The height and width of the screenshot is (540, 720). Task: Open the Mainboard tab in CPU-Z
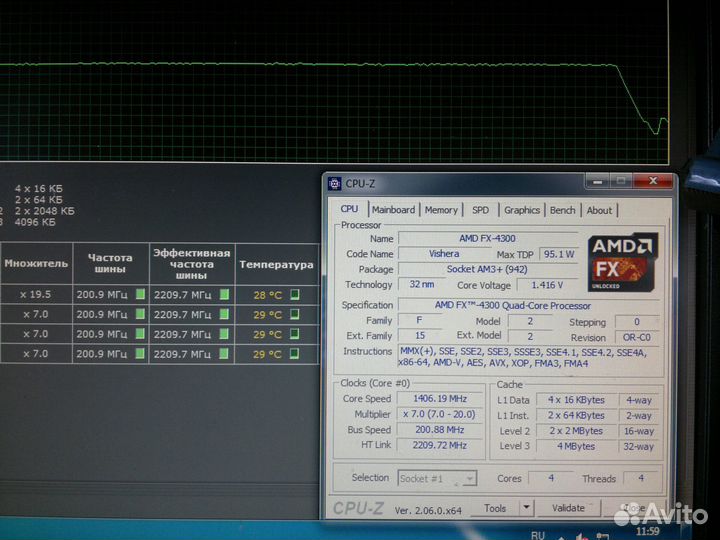pos(393,210)
